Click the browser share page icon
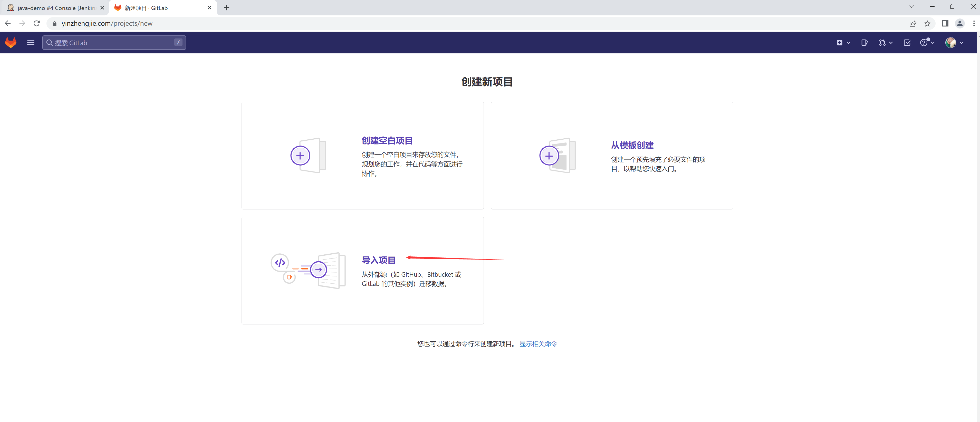The height and width of the screenshot is (422, 980). (x=913, y=24)
